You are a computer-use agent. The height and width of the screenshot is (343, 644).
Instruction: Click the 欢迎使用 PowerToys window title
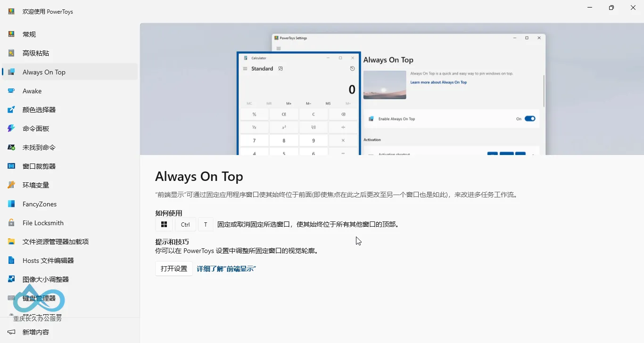48,11
